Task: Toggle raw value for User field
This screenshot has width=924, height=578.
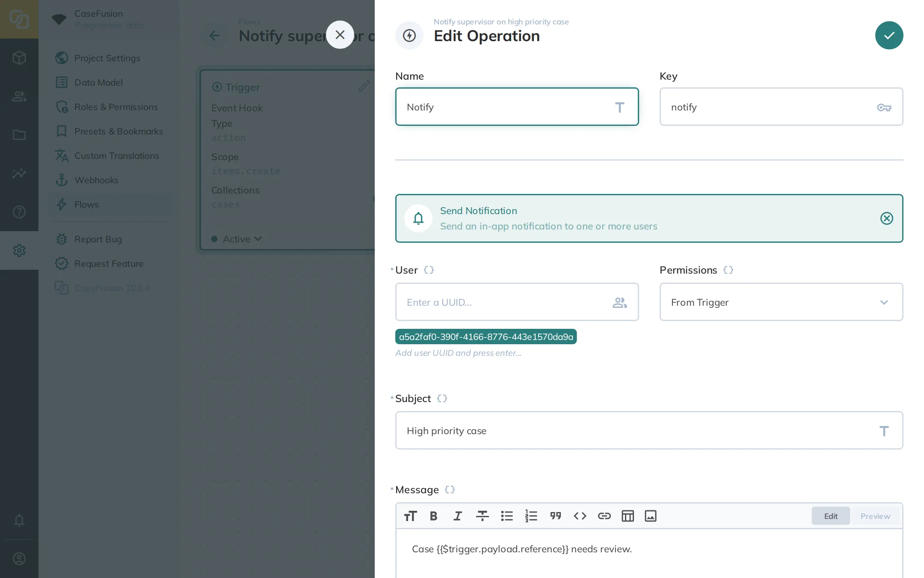Action: pos(429,270)
